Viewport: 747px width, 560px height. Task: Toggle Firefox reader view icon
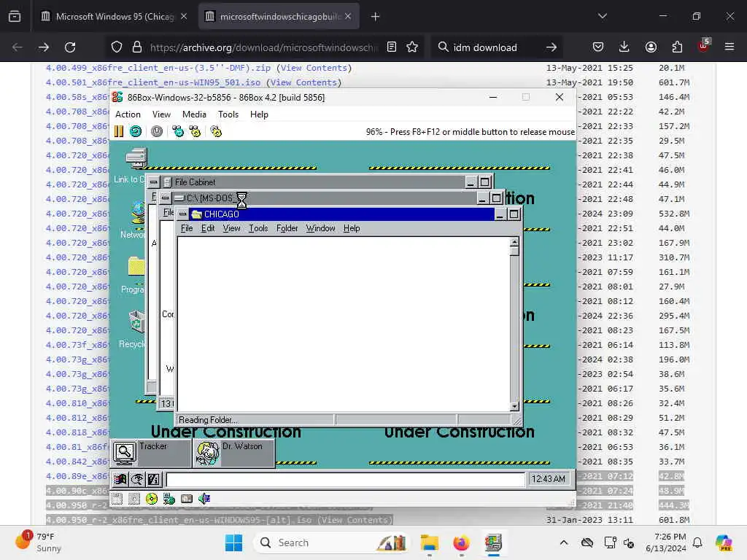click(392, 47)
